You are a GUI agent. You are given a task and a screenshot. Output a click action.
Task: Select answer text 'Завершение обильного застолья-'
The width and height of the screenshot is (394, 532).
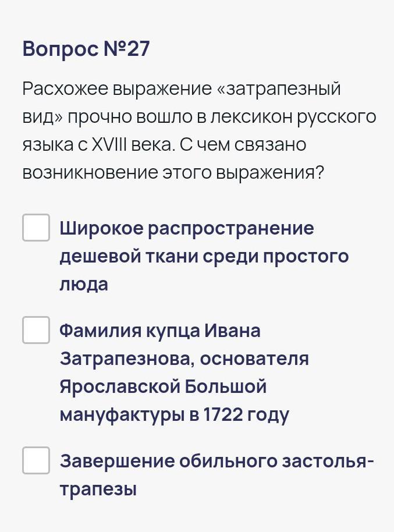218,462
